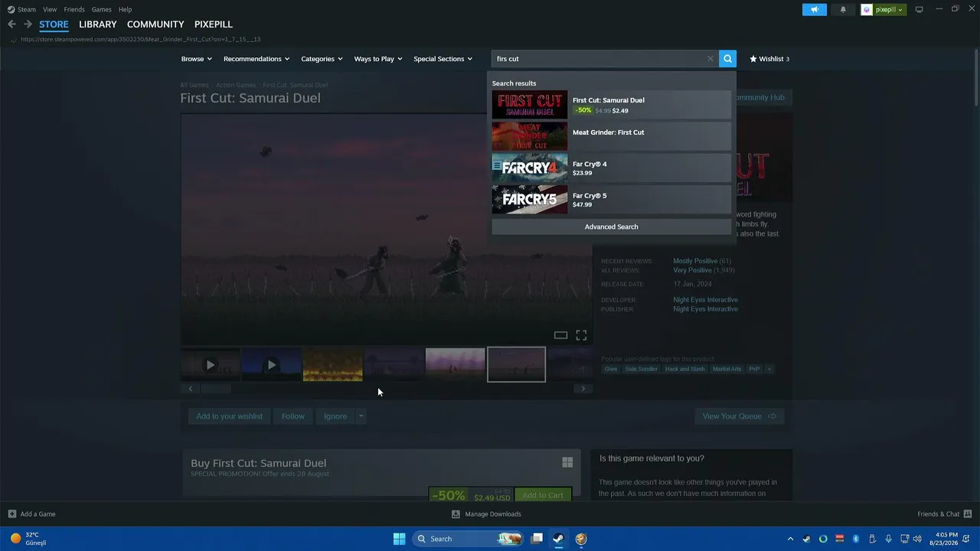Image resolution: width=980 pixels, height=551 pixels.
Task: Enter fullscreen on the media player
Action: (x=581, y=335)
